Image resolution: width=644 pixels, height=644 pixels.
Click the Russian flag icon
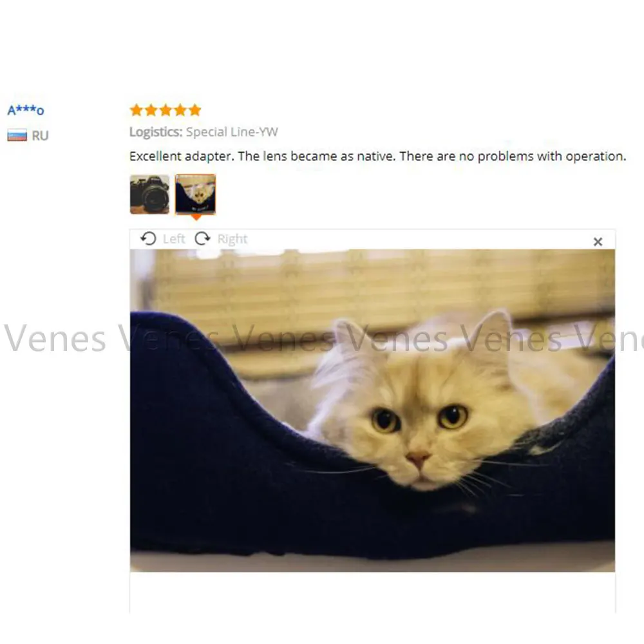[x=17, y=135]
